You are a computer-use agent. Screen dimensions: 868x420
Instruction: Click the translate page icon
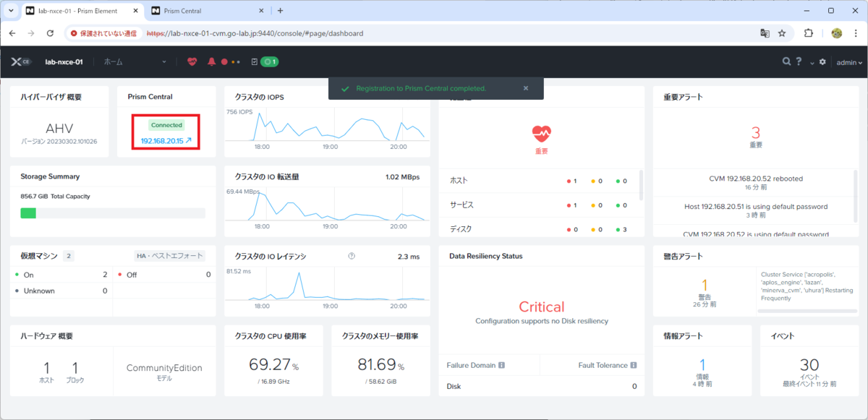[765, 33]
